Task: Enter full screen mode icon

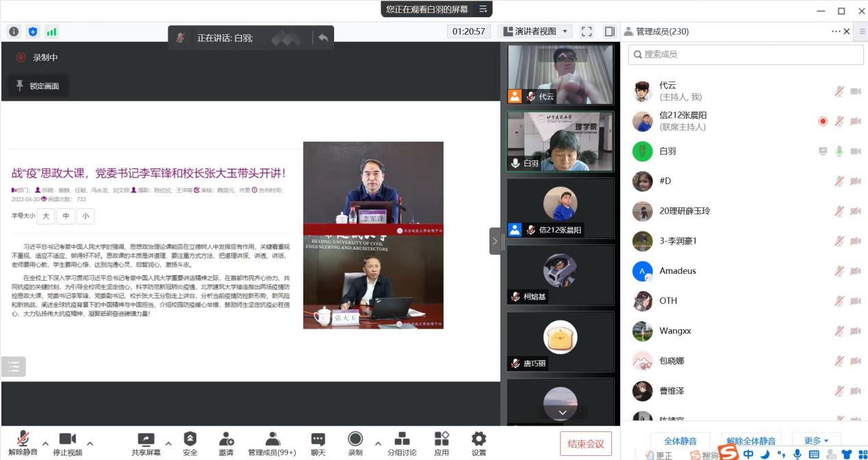Action: (x=587, y=31)
